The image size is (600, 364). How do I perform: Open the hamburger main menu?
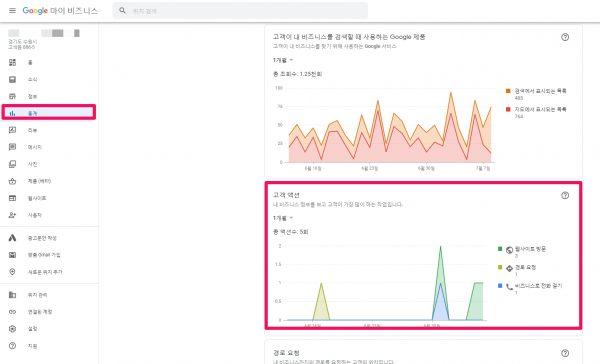point(12,11)
